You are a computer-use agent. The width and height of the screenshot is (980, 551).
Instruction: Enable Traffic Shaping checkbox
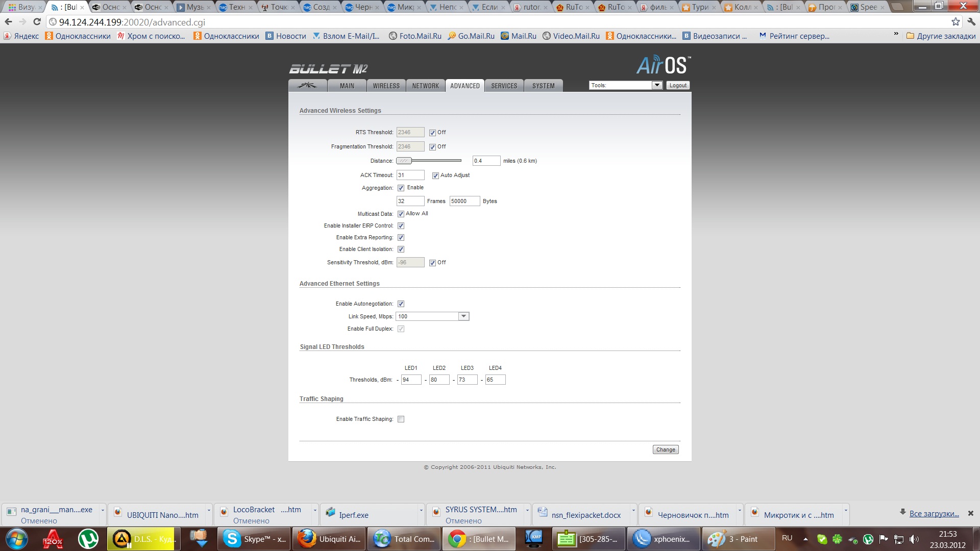pyautogui.click(x=401, y=419)
